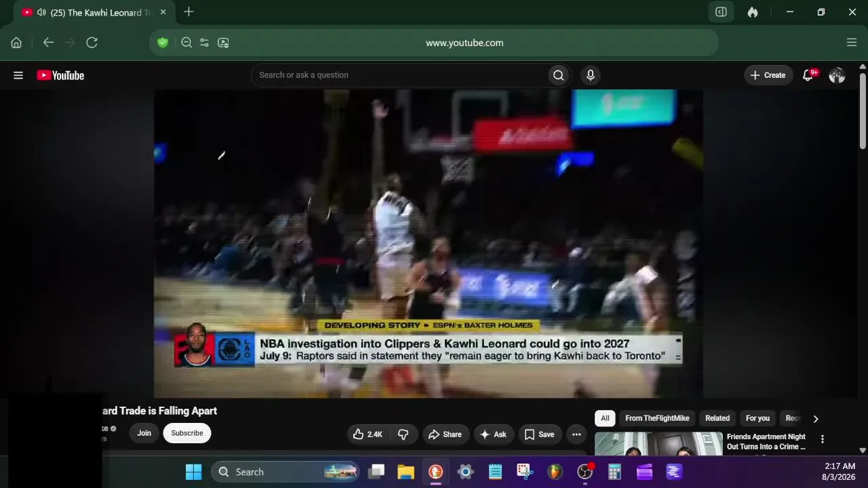Close the Kawhi Leonard YouTube tab
The image size is (868, 488).
tap(163, 12)
